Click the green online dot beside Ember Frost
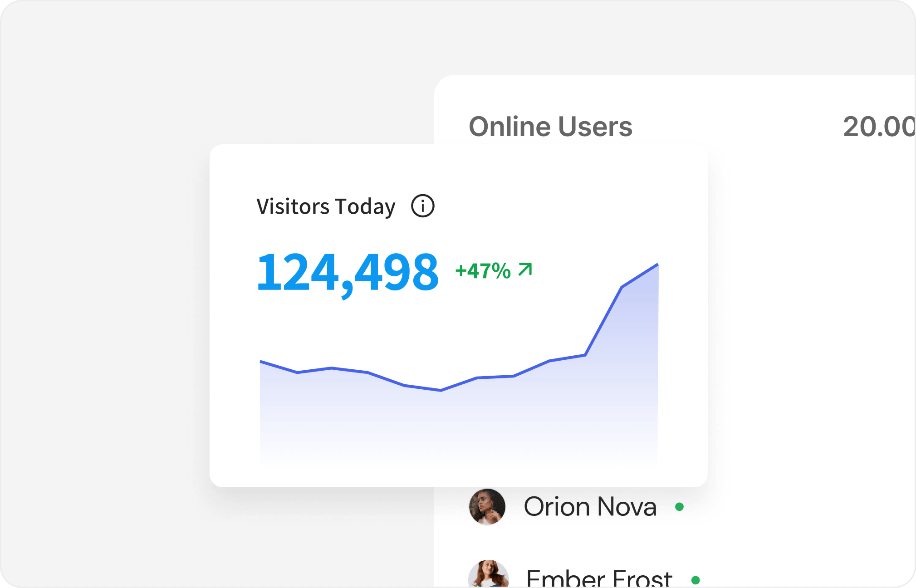Screen dimensions: 916x588 [x=696, y=580]
